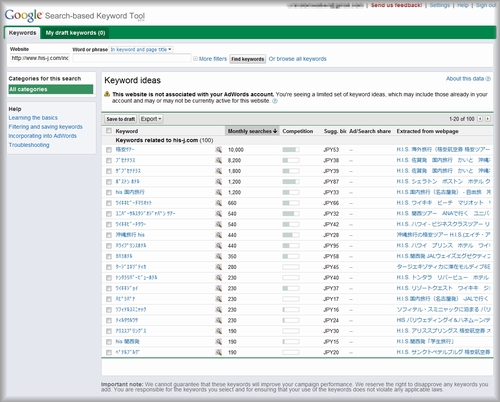Image resolution: width=500 pixels, height=402 pixels.
Task: Switch to My draft keywords tab
Action: pyautogui.click(x=75, y=33)
